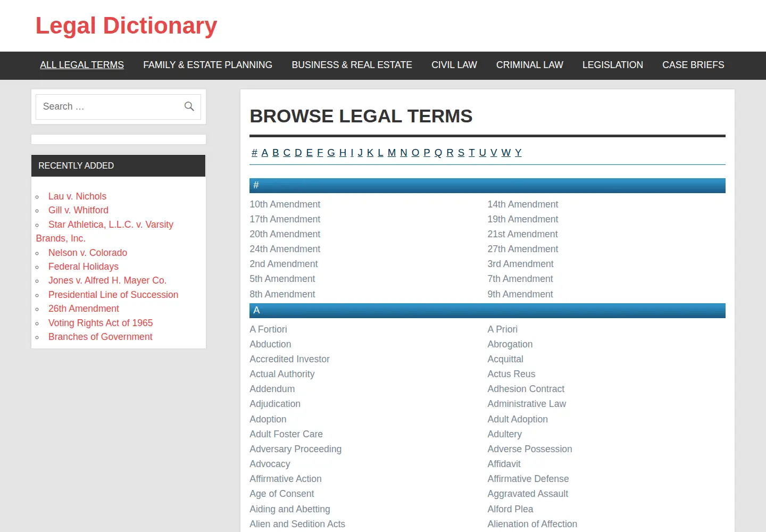Open Jones v. Alfred H. Mayer Co.
This screenshot has width=766, height=532.
(x=107, y=280)
